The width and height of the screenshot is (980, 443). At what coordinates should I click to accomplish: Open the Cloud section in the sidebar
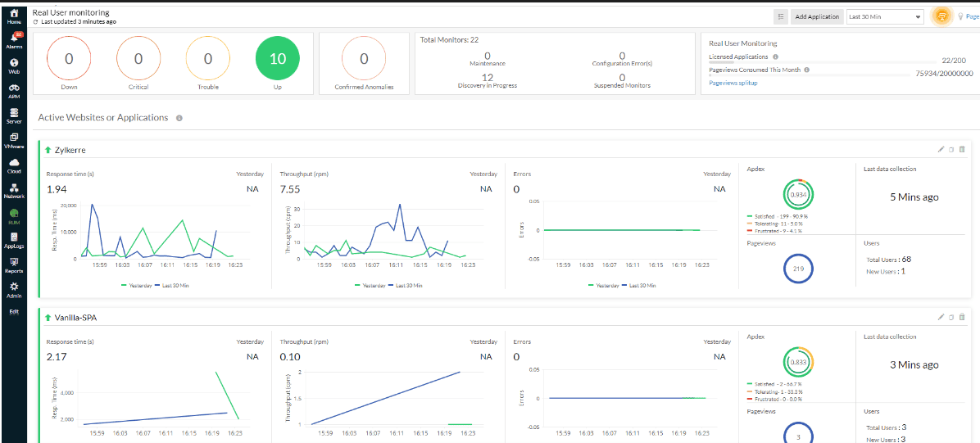14,166
